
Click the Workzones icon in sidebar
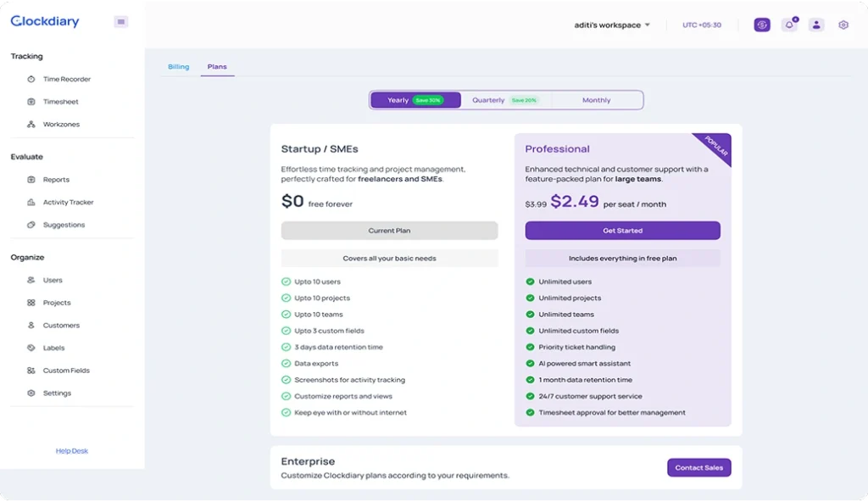click(31, 125)
